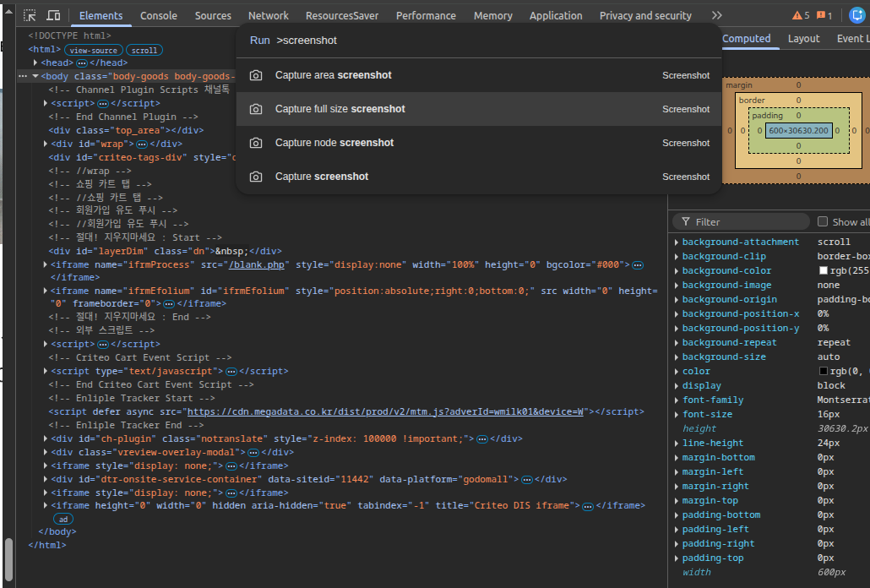Activate the inspect element picker icon
870x588 pixels.
30,15
